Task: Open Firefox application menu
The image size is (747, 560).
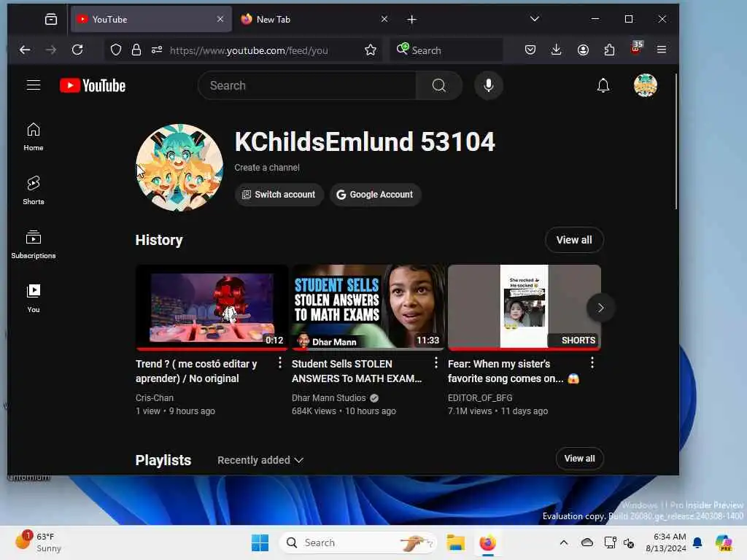Action: pos(661,50)
